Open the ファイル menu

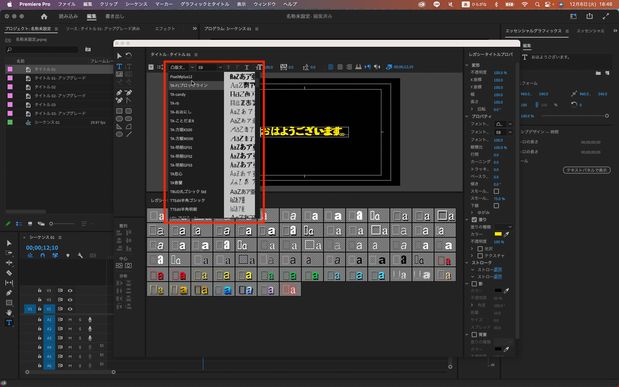tap(66, 4)
